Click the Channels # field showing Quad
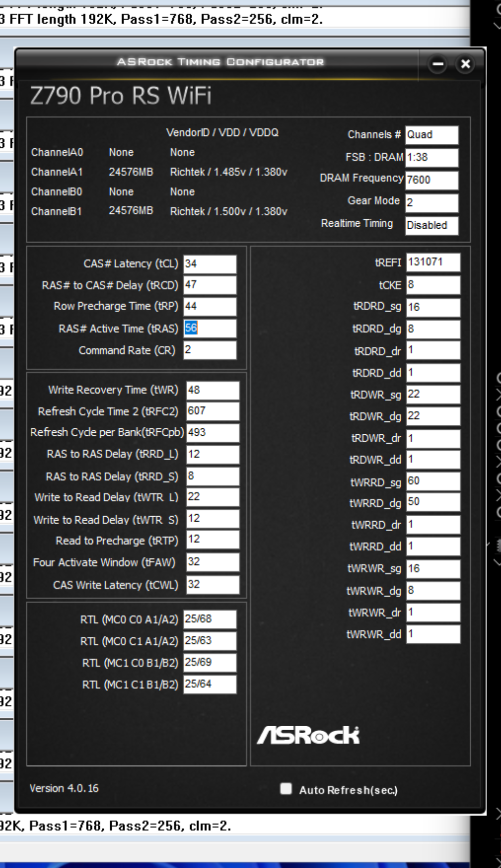This screenshot has height=868, width=501. click(432, 135)
